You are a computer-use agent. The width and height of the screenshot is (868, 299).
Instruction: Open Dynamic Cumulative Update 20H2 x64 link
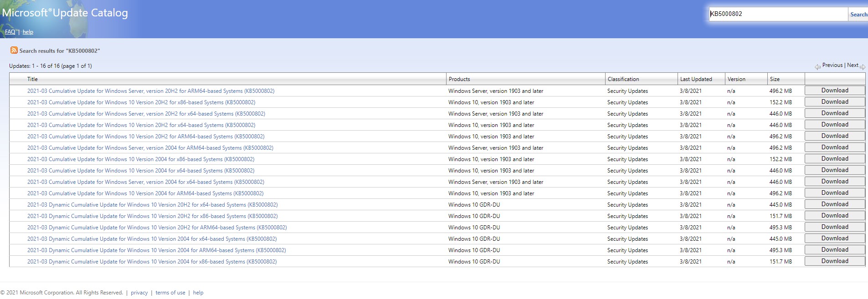pyautogui.click(x=153, y=205)
